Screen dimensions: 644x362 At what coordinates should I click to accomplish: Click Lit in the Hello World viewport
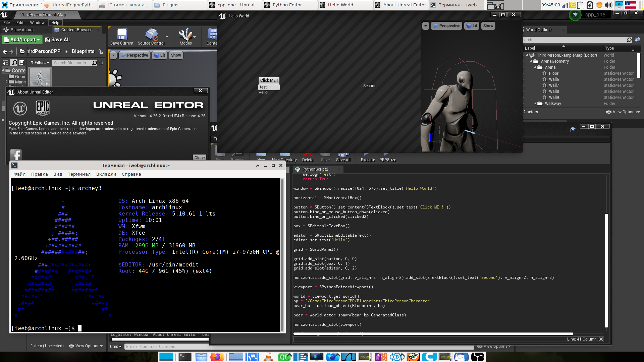[x=472, y=26]
